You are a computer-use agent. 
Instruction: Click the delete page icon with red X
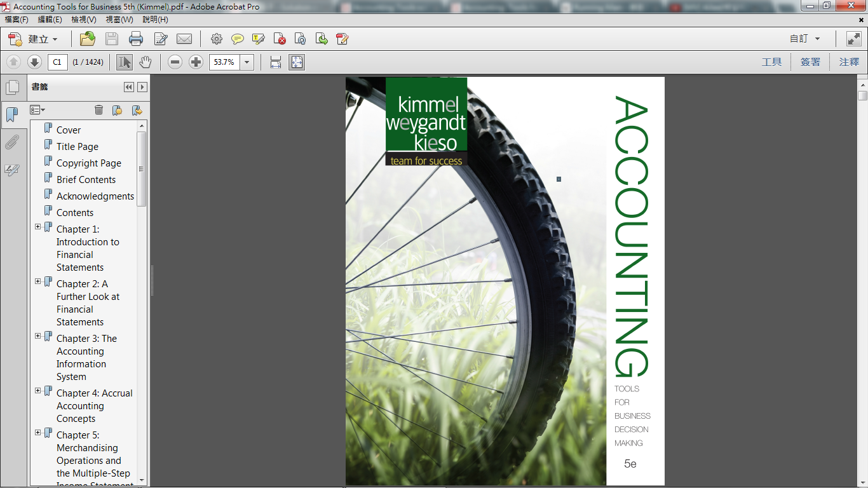click(280, 39)
